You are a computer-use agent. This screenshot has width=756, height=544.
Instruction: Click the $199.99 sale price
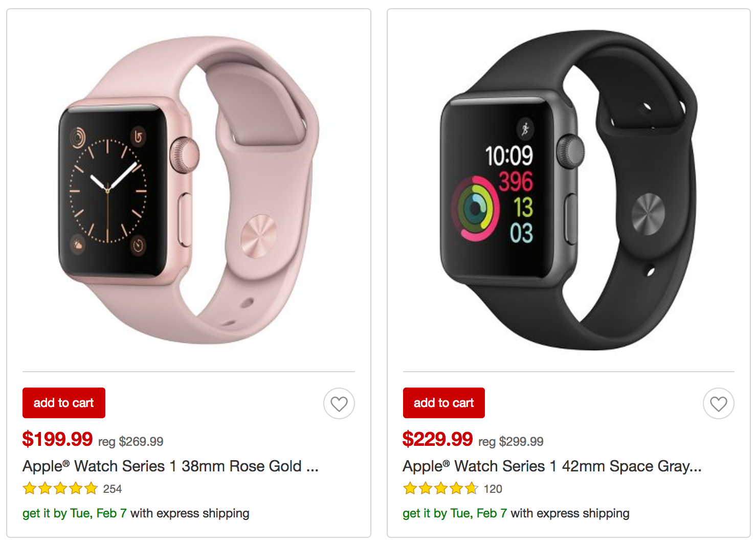click(x=57, y=439)
